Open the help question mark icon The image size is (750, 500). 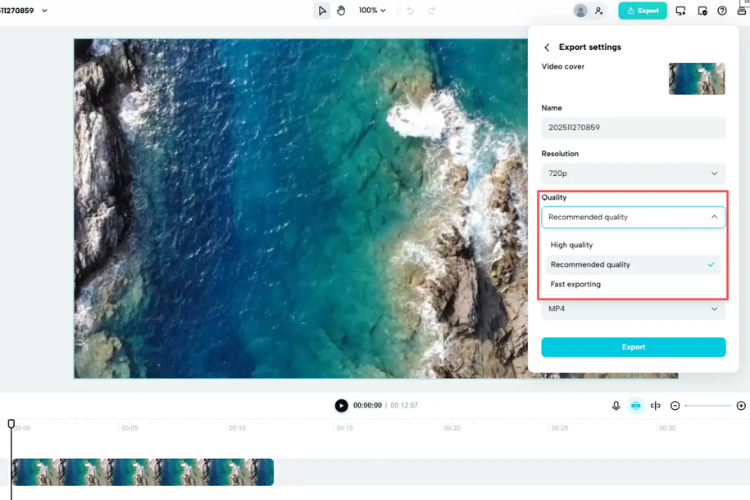[x=722, y=11]
